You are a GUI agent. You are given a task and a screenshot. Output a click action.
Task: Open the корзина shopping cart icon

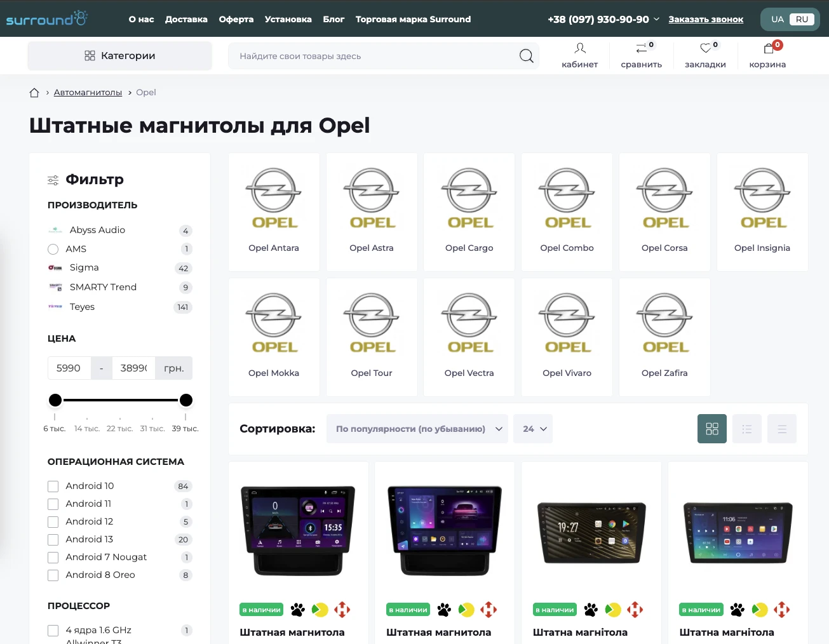pyautogui.click(x=769, y=48)
